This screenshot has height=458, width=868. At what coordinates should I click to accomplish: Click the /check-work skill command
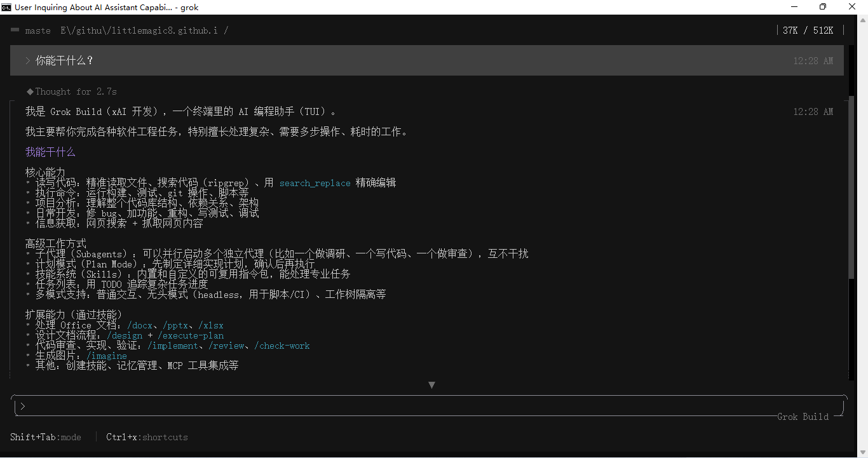[x=282, y=346]
